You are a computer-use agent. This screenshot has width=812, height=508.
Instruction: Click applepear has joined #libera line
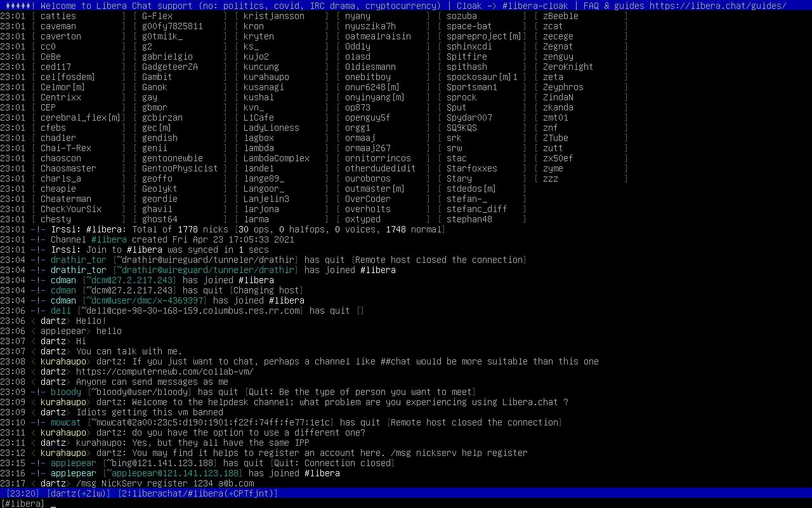click(x=170, y=473)
